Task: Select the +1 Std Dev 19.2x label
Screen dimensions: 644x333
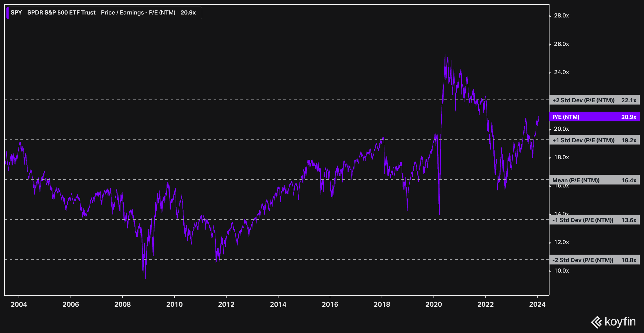Action: click(594, 140)
